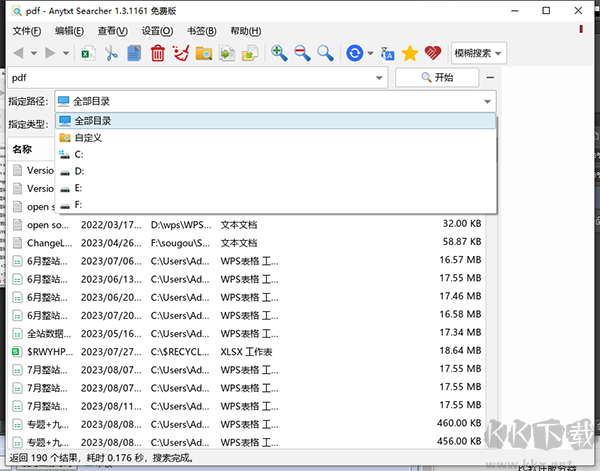Open the forward history dropdown arrow
Screen dimensions: 600x471
click(x=66, y=53)
